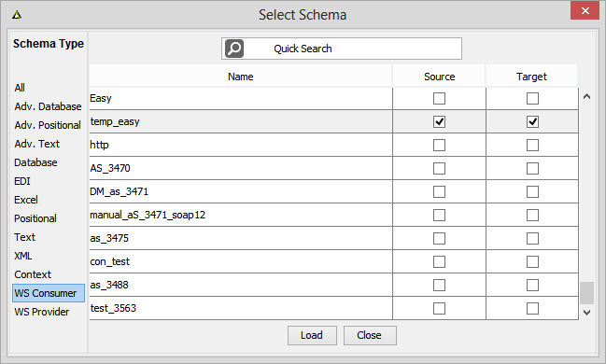Uncheck Source for temp_easy

click(439, 121)
